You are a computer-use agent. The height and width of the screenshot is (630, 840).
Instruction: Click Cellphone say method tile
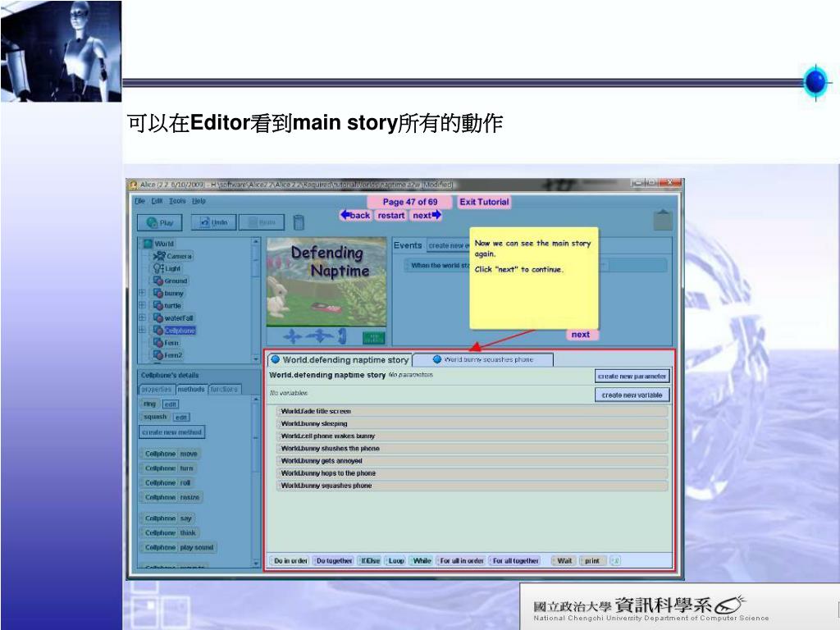coord(168,518)
